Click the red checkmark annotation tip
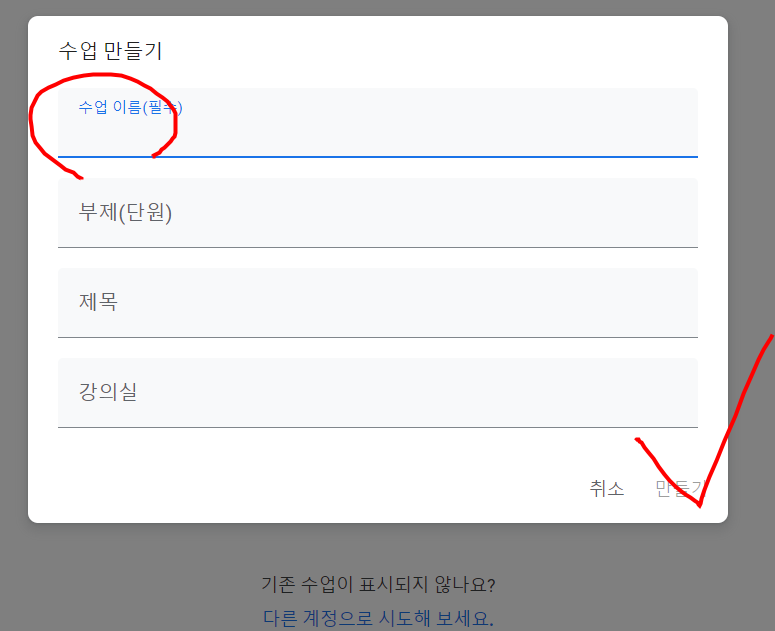775x631 pixels. [x=699, y=504]
